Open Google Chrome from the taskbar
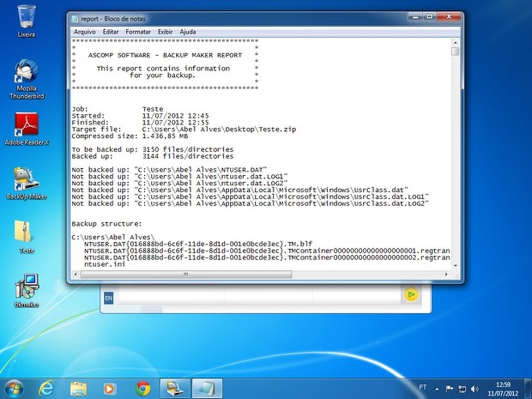The height and width of the screenshot is (399, 532). (x=143, y=388)
